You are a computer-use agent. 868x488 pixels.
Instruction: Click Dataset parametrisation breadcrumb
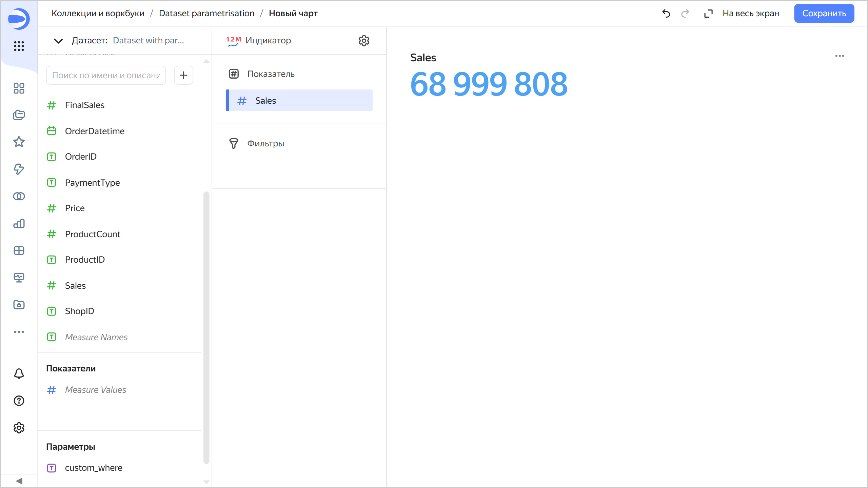(x=206, y=14)
